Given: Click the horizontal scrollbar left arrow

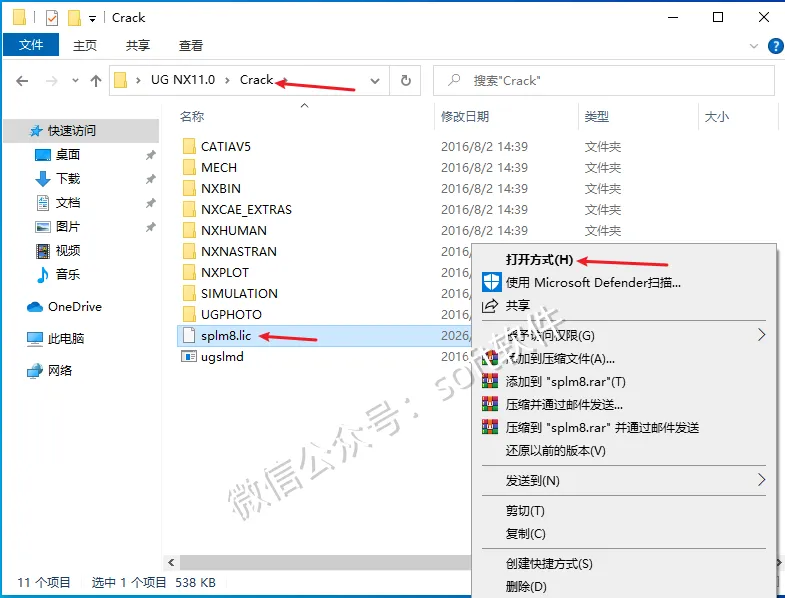Looking at the screenshot, I should (171, 562).
